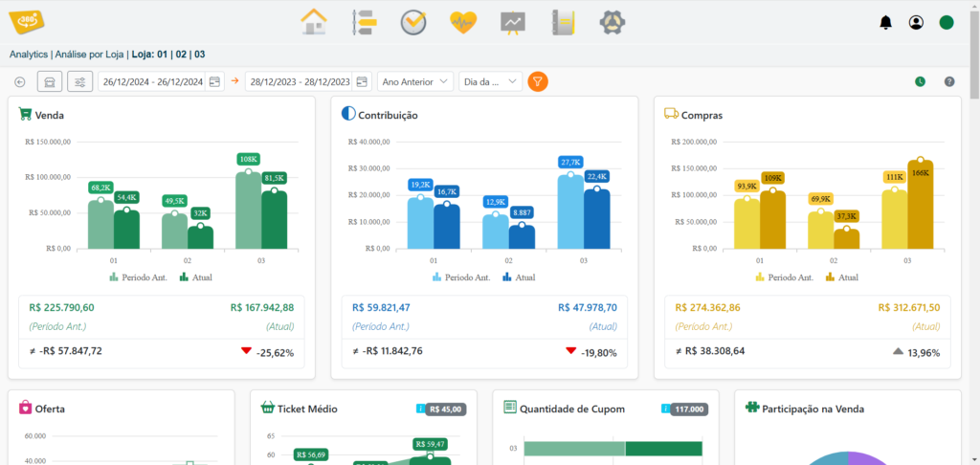Click the Participação na Venda puzzle icon
This screenshot has height=465, width=980.
click(x=752, y=408)
